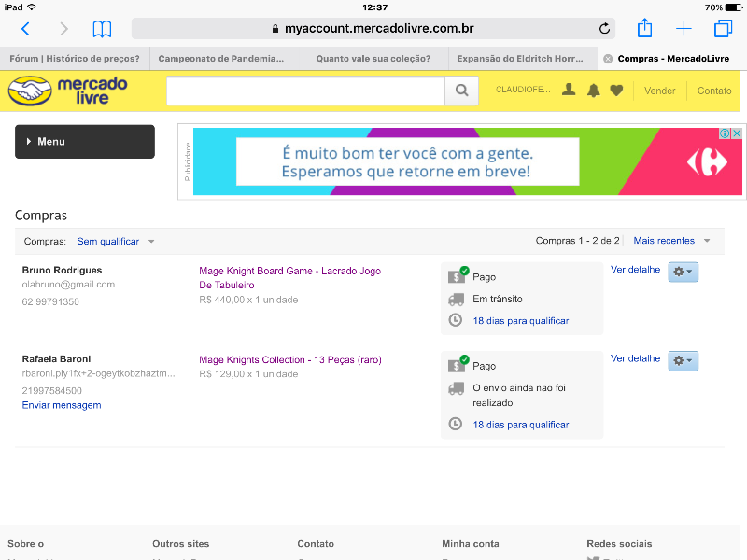Focus the MercadoLivre search field
The width and height of the screenshot is (747, 560).
[x=305, y=91]
